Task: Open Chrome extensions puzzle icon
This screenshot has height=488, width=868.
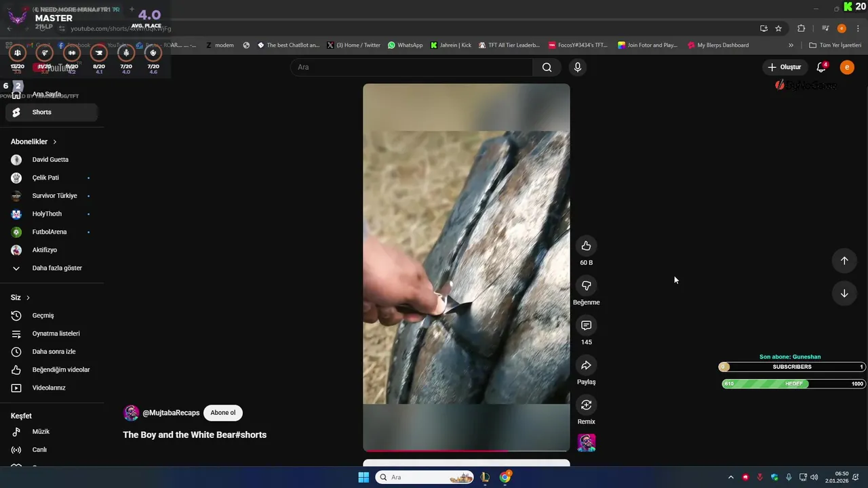Action: click(801, 28)
